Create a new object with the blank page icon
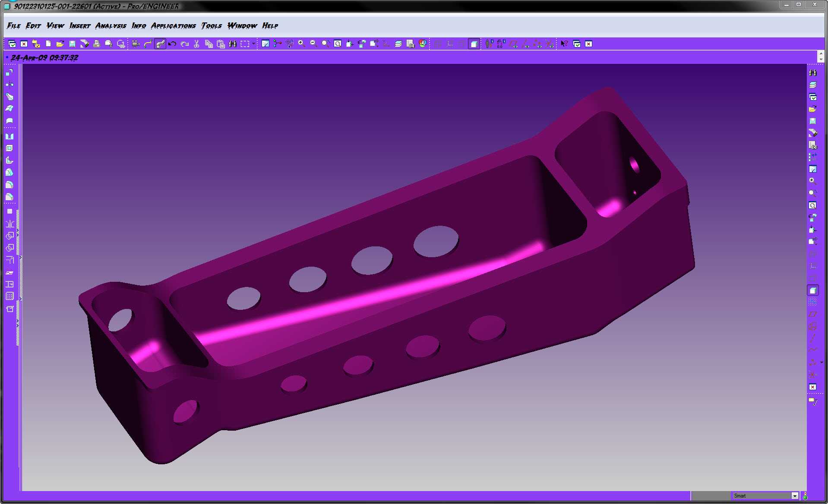 point(48,44)
